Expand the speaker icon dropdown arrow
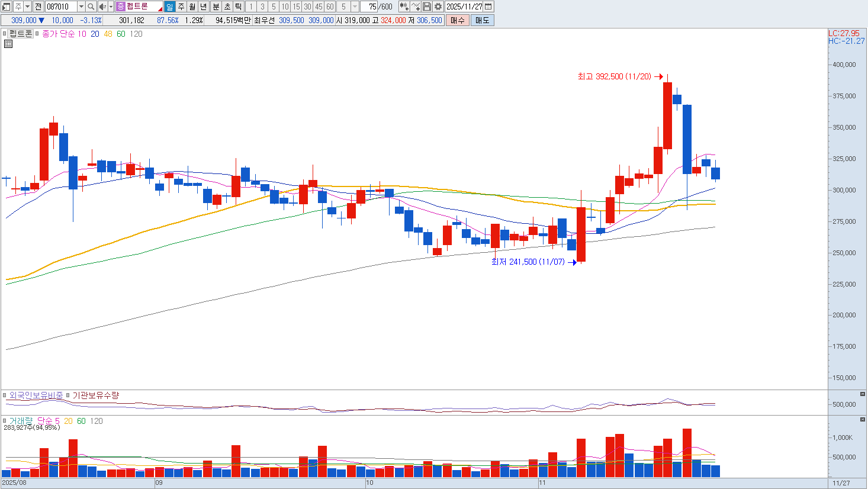The image size is (868, 489). pyautogui.click(x=111, y=7)
